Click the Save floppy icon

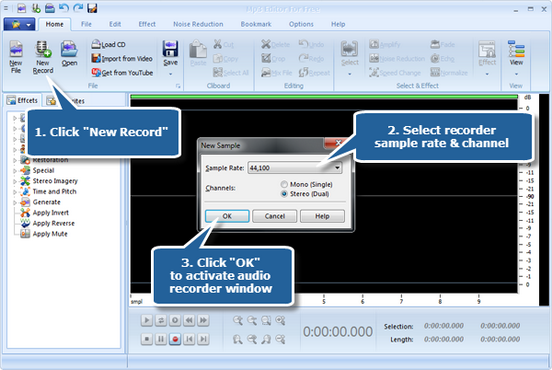click(x=170, y=49)
